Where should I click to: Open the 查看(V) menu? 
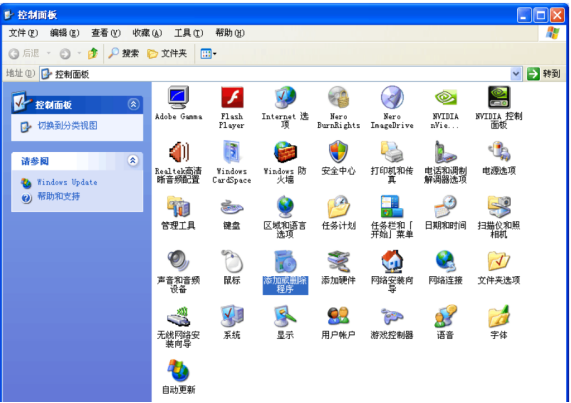[106, 33]
